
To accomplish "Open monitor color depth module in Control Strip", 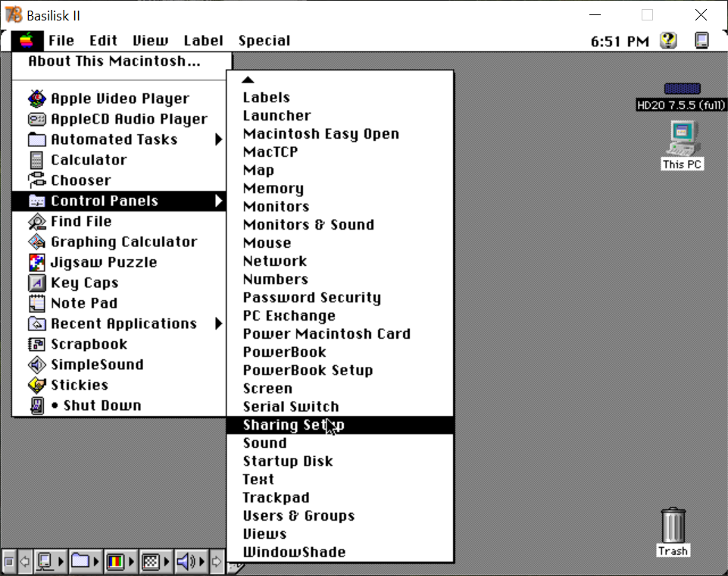I will (120, 562).
